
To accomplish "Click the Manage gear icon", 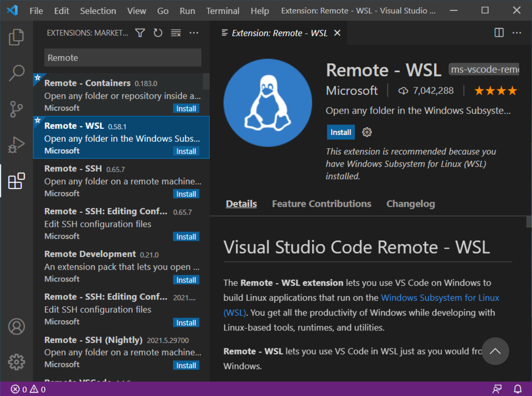I will click(x=17, y=362).
